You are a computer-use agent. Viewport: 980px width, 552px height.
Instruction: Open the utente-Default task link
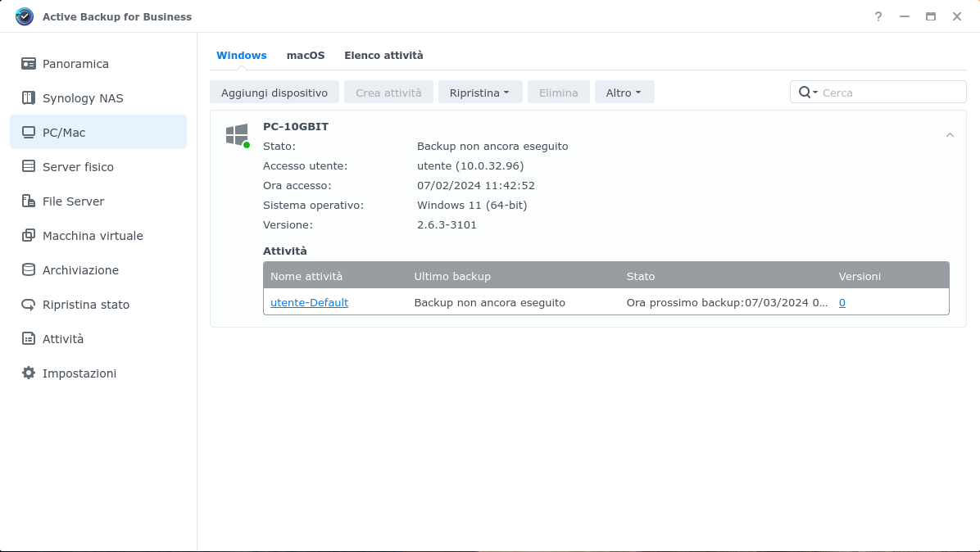[310, 303]
